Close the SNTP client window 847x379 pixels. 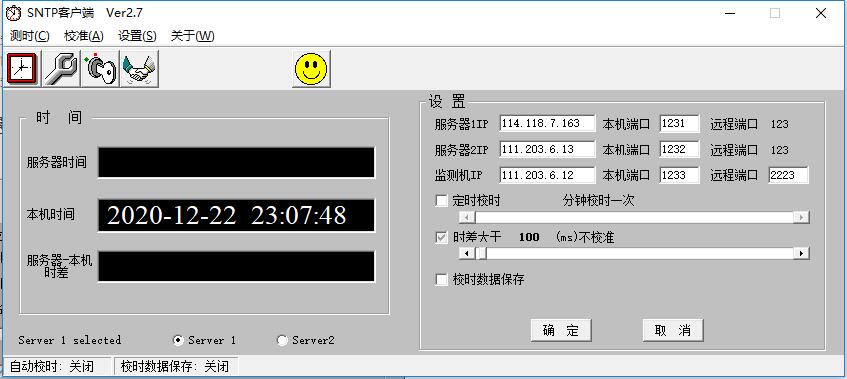(x=821, y=13)
